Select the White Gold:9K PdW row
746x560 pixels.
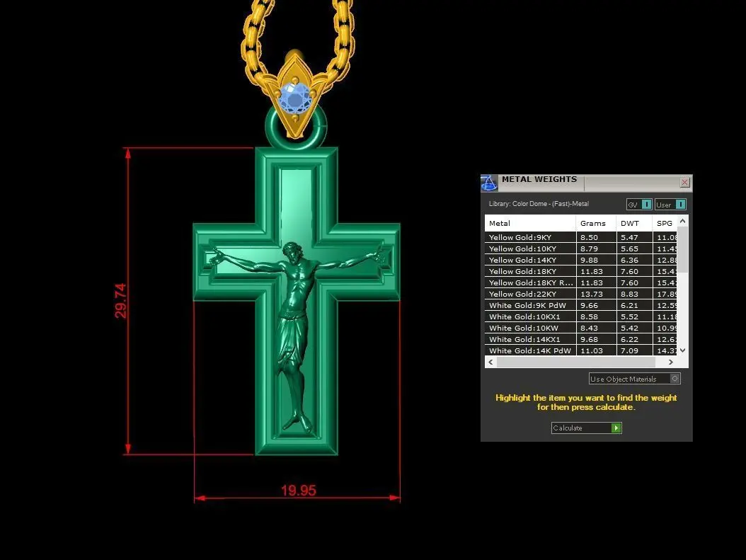click(581, 305)
